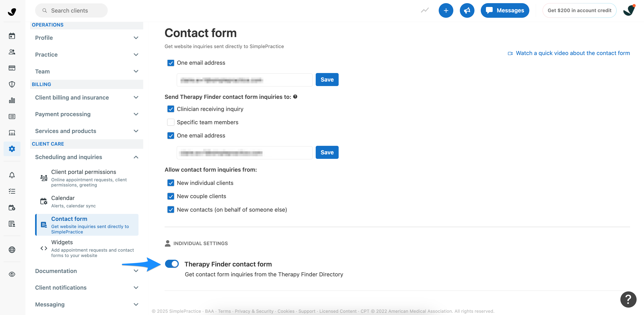This screenshot has height=315, width=644.
Task: Open the Clients list icon in sidebar
Action: click(12, 52)
